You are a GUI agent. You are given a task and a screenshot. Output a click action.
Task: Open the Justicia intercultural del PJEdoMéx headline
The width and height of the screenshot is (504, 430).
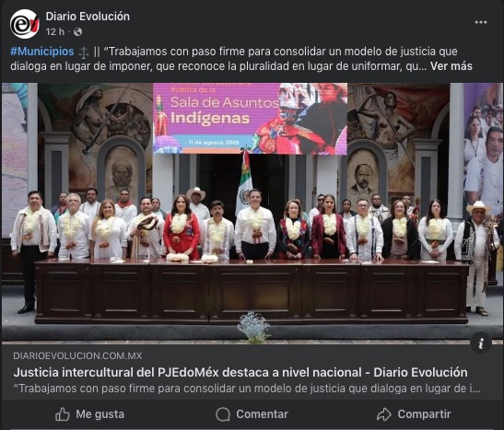click(x=240, y=373)
